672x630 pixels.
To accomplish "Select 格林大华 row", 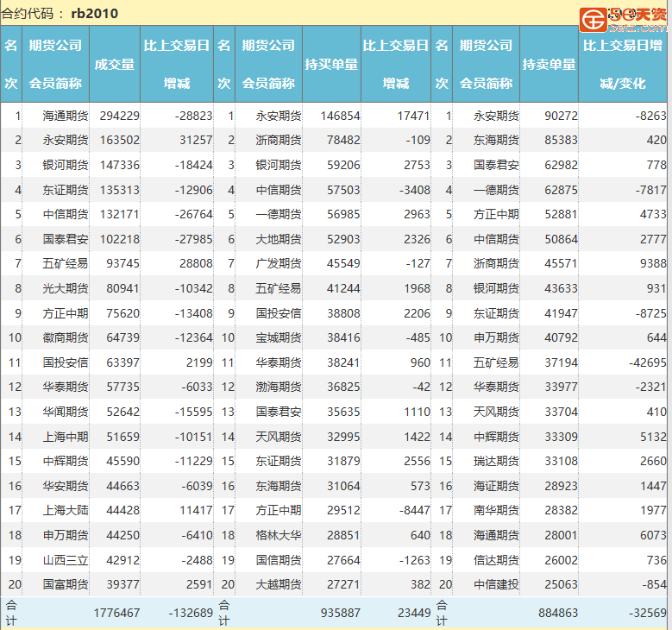I will [x=279, y=536].
